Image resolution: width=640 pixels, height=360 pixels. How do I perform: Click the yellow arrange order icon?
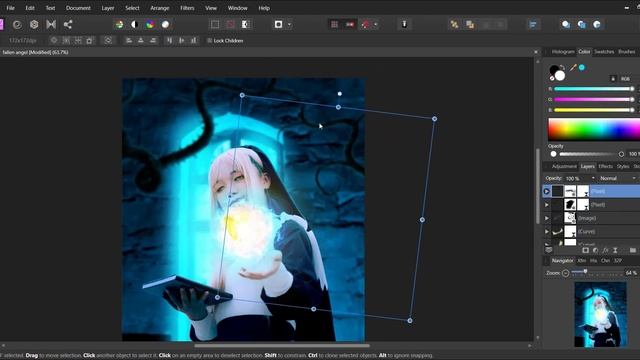pos(454,24)
